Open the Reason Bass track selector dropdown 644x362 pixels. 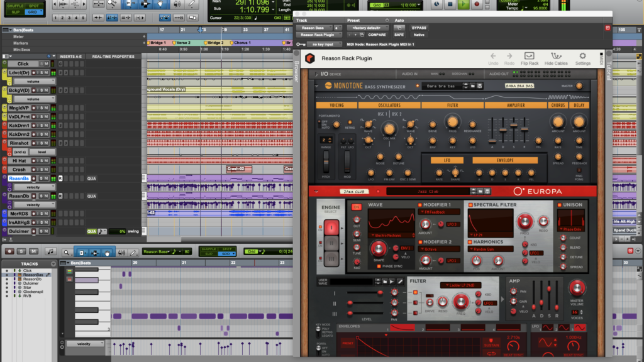click(x=315, y=28)
